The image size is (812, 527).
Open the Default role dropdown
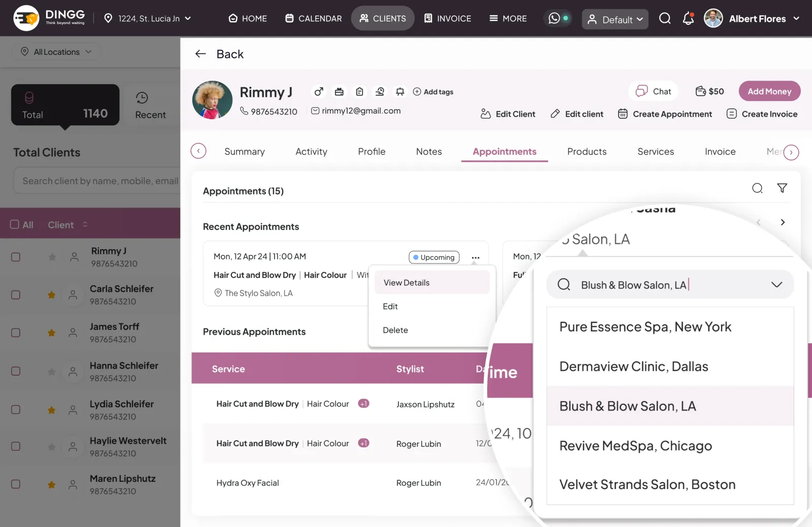[x=615, y=19]
